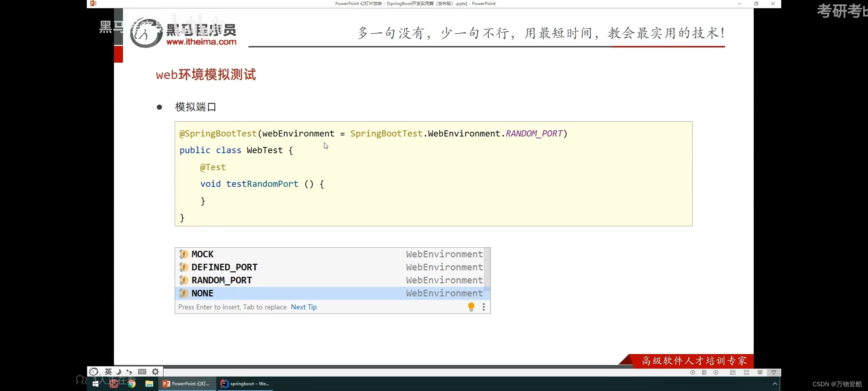Viewport: 868px width, 391px height.
Task: Click the light bulb tip icon
Action: [471, 307]
